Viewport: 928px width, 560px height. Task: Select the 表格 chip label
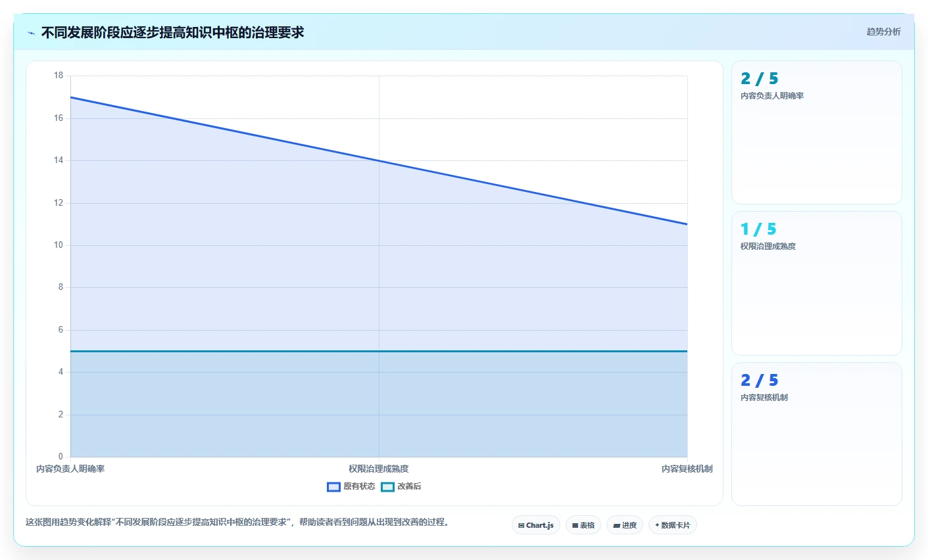click(x=587, y=525)
